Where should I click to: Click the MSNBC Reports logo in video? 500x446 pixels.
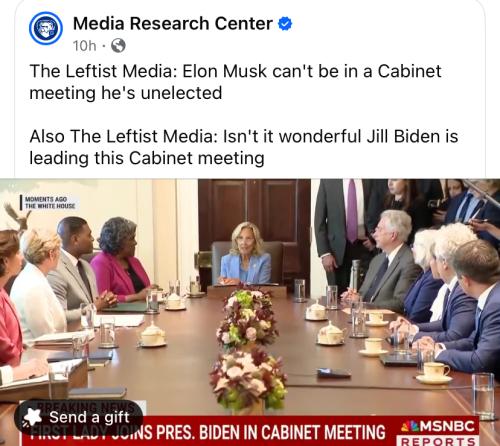point(438,432)
